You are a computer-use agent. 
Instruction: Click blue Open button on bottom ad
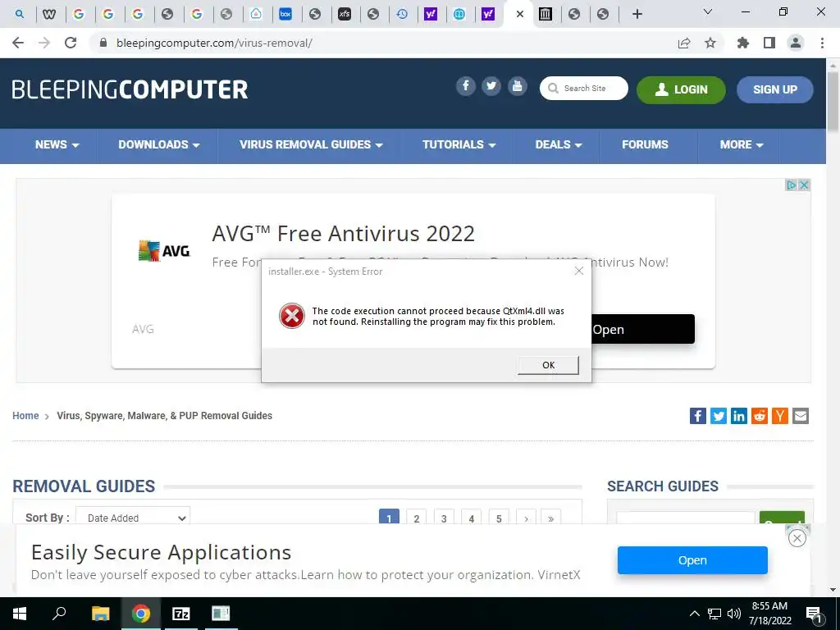coord(692,559)
